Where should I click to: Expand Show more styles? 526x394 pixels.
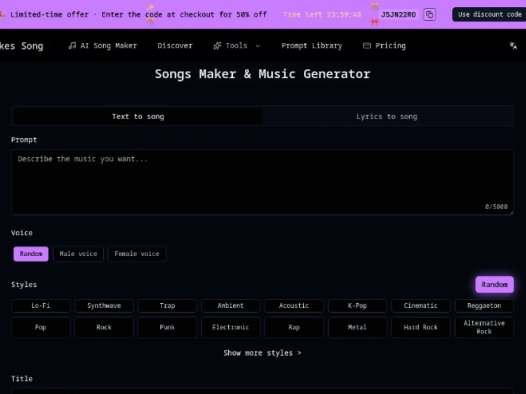tap(262, 353)
